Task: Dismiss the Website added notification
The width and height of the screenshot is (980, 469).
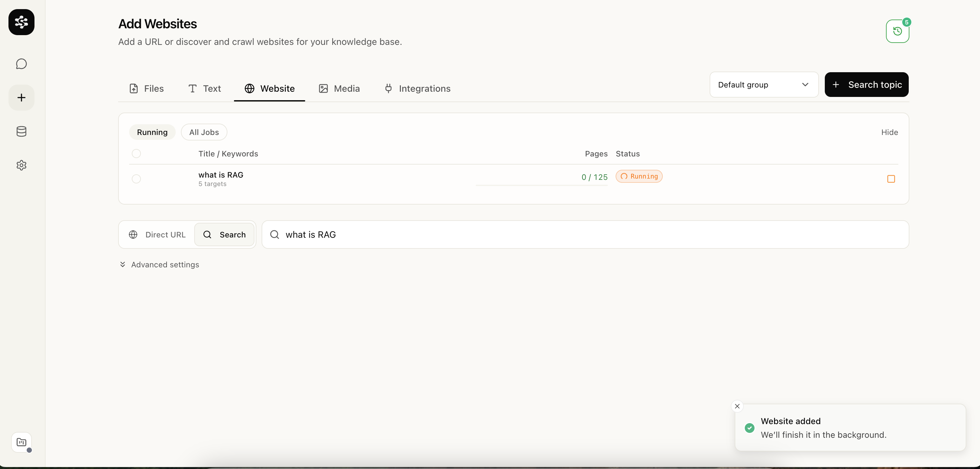Action: click(x=737, y=406)
